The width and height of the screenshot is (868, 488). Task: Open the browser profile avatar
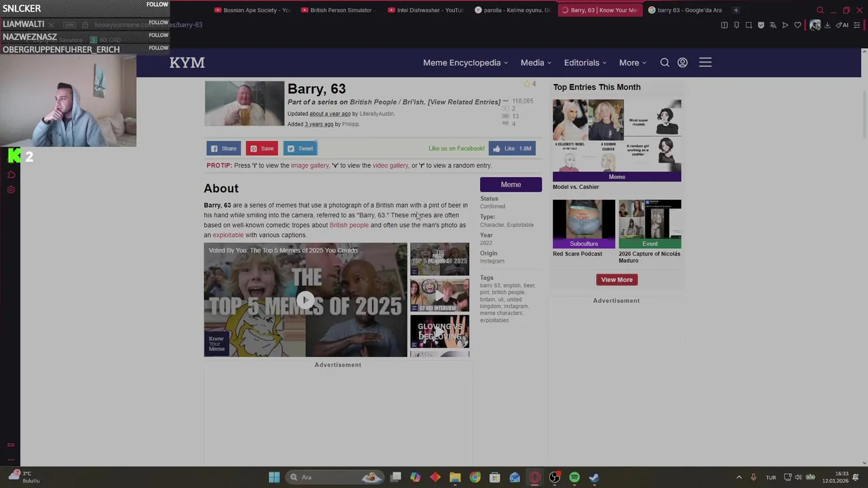(x=815, y=25)
